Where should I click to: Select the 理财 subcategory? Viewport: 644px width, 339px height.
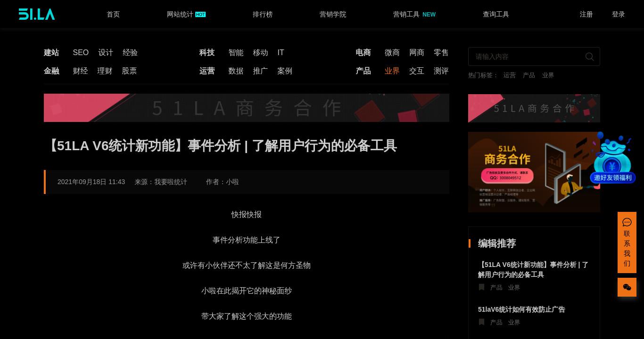tap(105, 71)
